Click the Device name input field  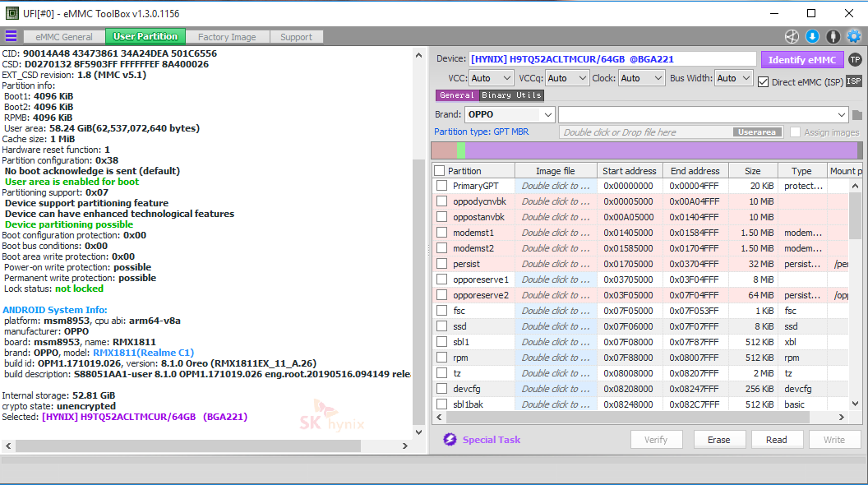(613, 59)
